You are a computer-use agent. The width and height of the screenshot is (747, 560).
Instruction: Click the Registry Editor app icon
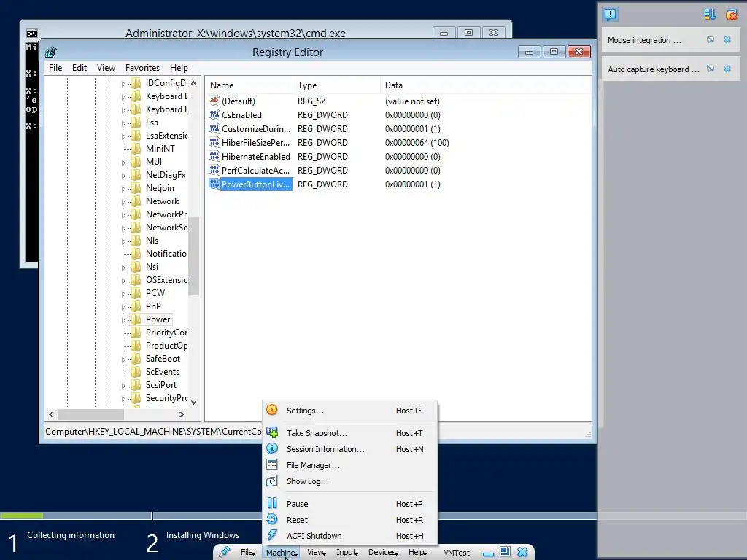click(51, 52)
